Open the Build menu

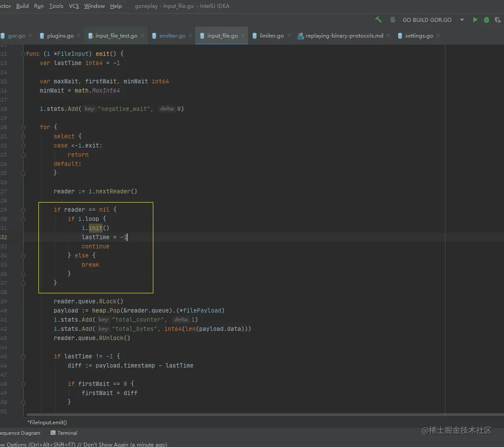[x=22, y=6]
